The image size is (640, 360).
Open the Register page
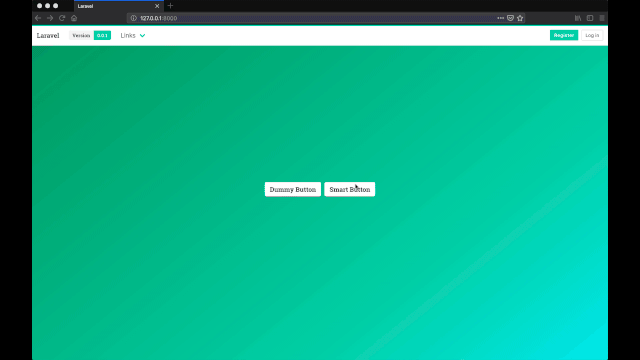click(564, 35)
